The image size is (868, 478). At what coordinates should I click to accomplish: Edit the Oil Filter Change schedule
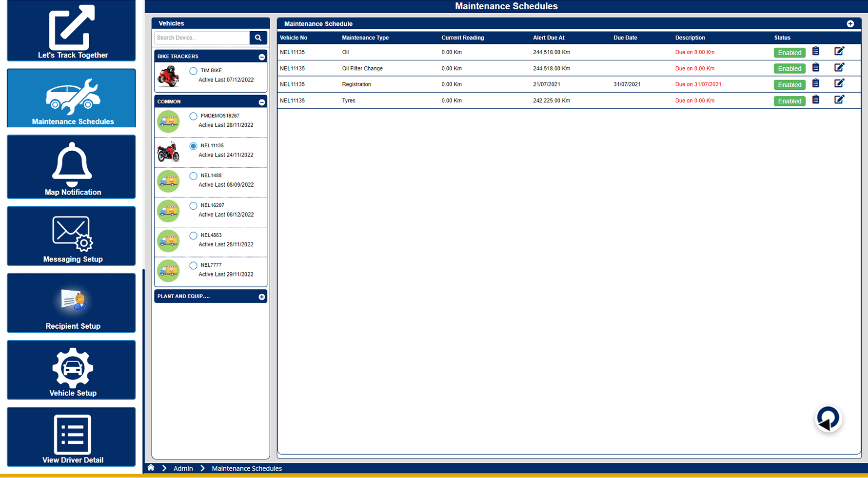pyautogui.click(x=839, y=68)
